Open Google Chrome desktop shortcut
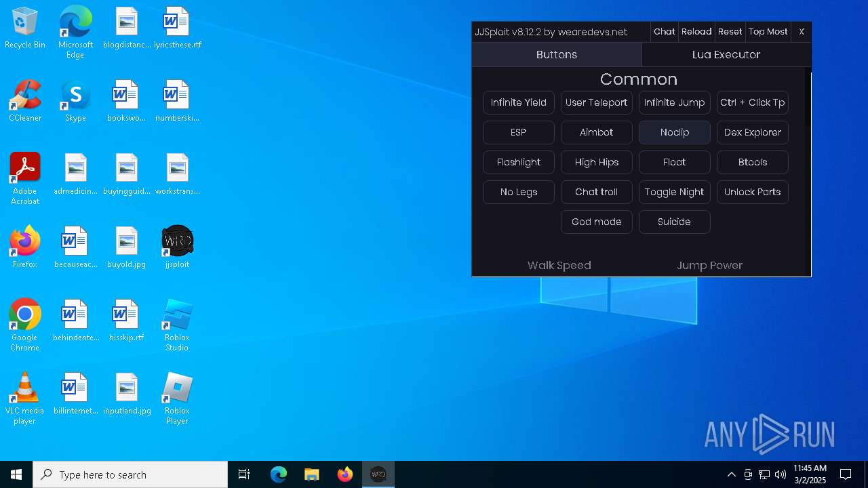Image resolution: width=868 pixels, height=488 pixels. [24, 325]
